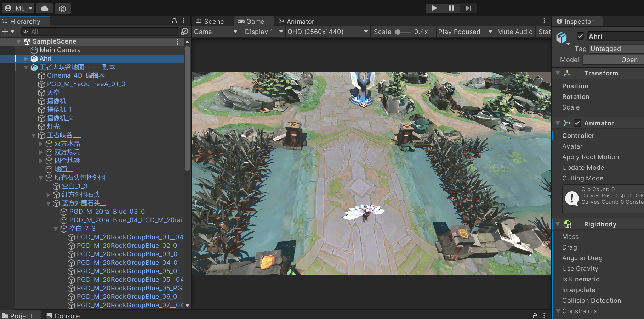Click the Step frame button
644x319 pixels.
pyautogui.click(x=468, y=8)
